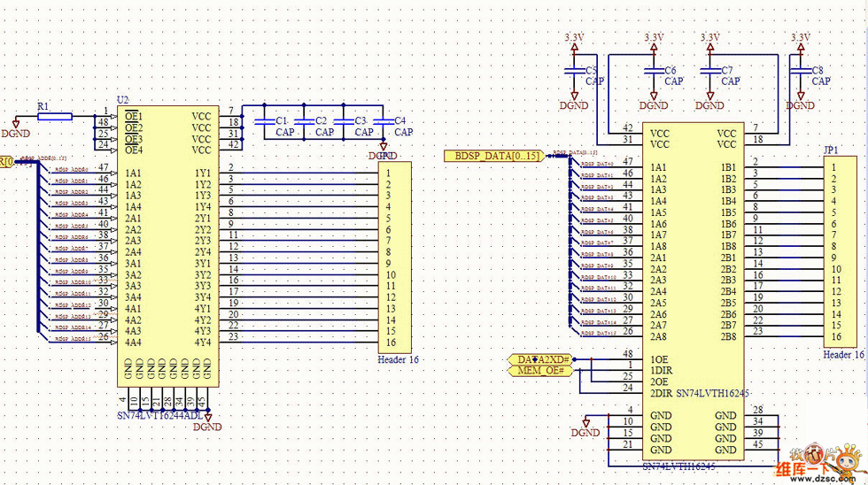The height and width of the screenshot is (485, 868).
Task: Click the JP1 header designator
Action: click(x=831, y=150)
